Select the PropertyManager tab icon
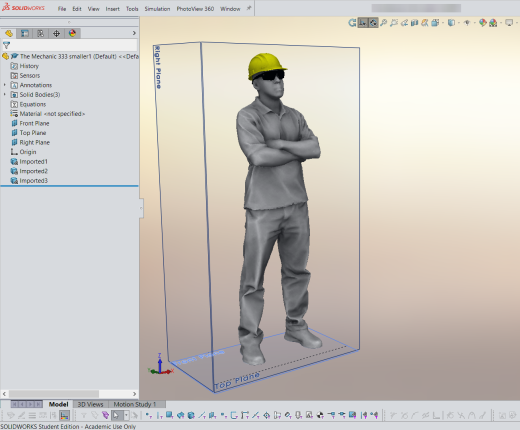Viewport: 520px width, 430px height. [x=25, y=33]
